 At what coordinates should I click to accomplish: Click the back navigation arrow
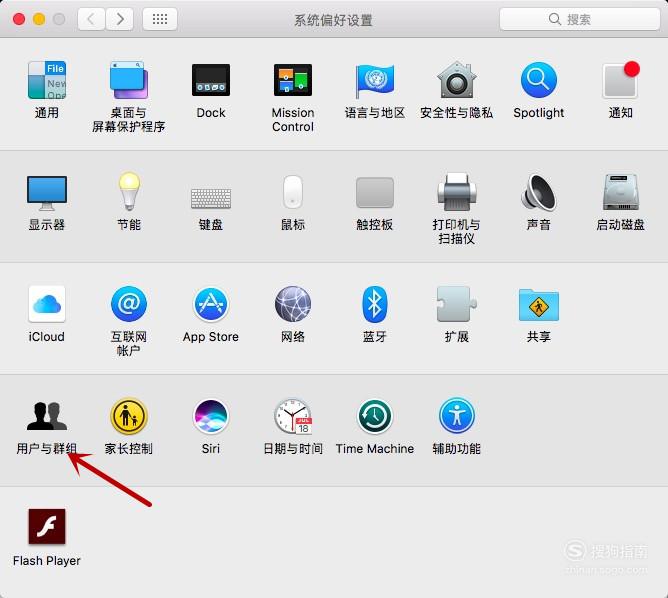91,19
